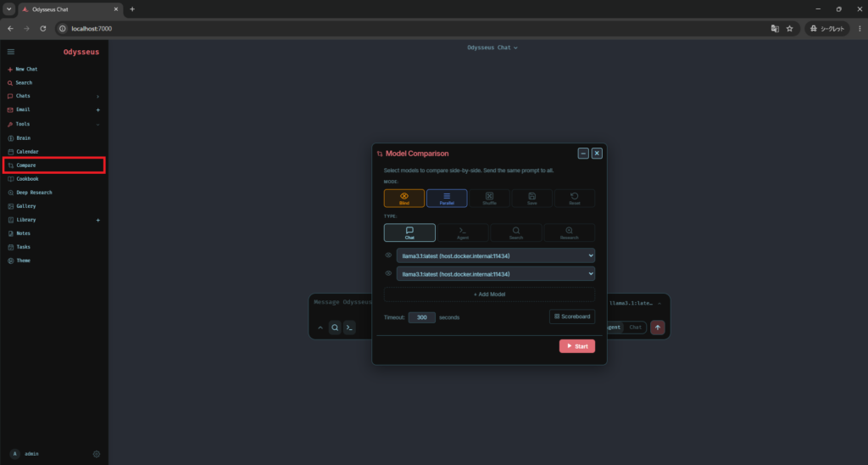Switch message mode to Chat
Screen dimensions: 868x465
point(635,328)
